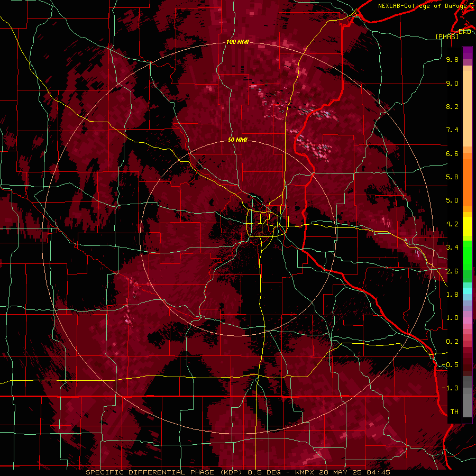Pick the purple swatch atop the color bar
Viewport: 476px width, 476px height.
pyautogui.click(x=467, y=53)
